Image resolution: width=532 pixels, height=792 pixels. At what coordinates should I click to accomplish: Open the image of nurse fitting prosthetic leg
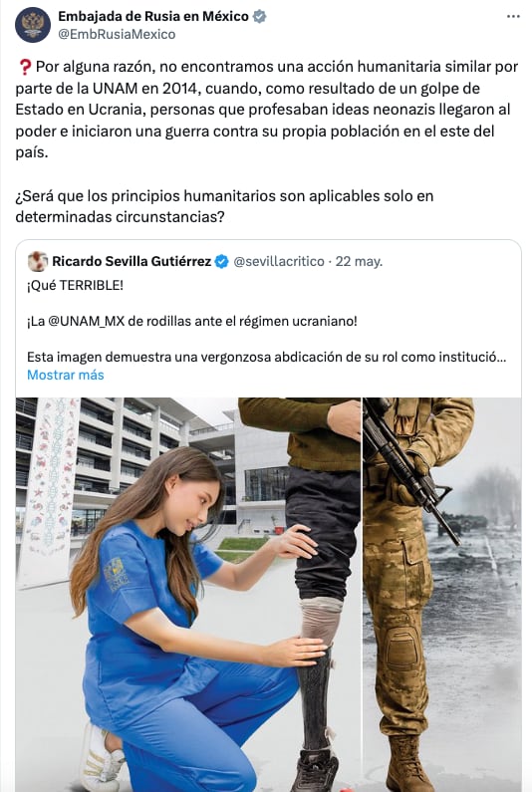tap(188, 595)
